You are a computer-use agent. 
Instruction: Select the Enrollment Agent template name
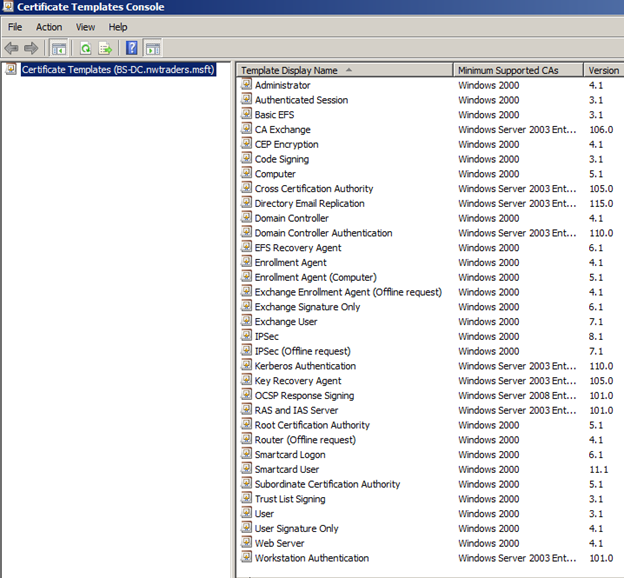point(291,263)
